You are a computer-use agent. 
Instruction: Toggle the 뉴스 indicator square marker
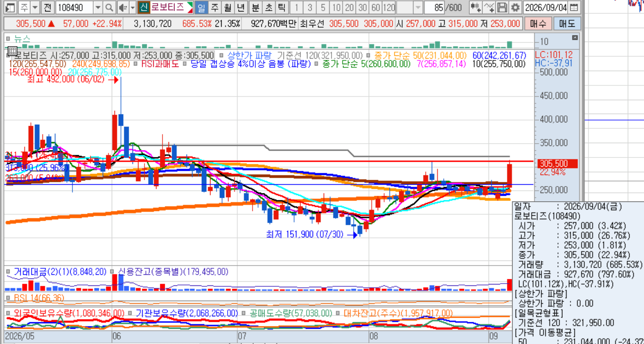[x=8, y=39]
